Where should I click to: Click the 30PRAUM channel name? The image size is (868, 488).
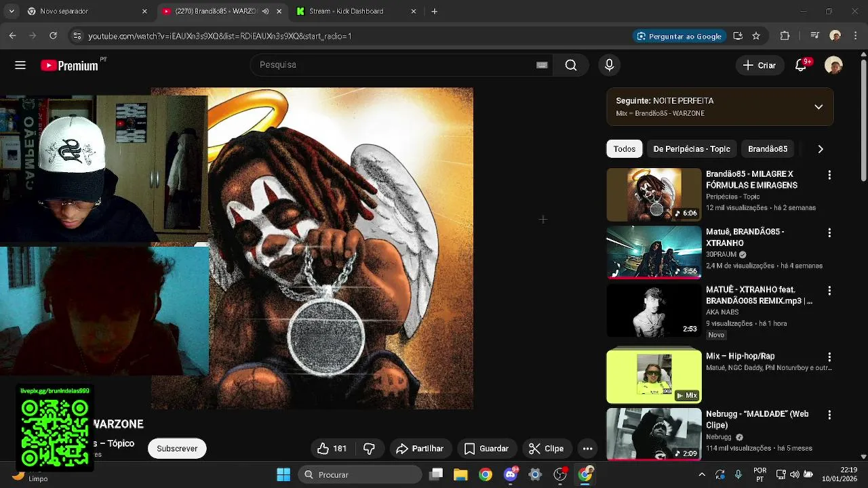[x=721, y=255]
